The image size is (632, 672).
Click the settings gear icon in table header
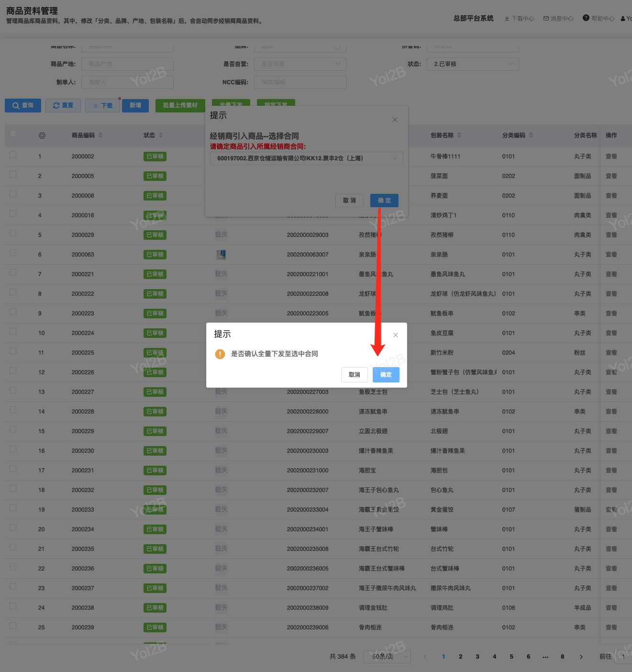(42, 135)
